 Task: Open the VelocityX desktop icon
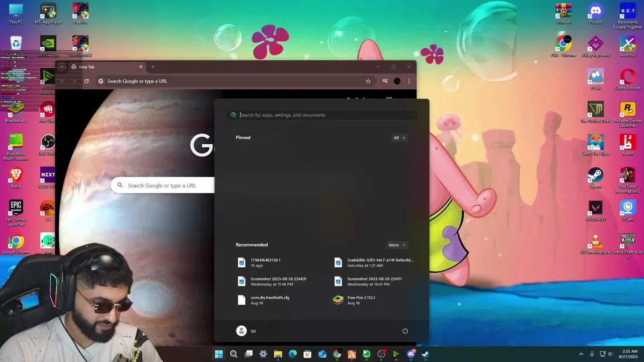pos(628,46)
